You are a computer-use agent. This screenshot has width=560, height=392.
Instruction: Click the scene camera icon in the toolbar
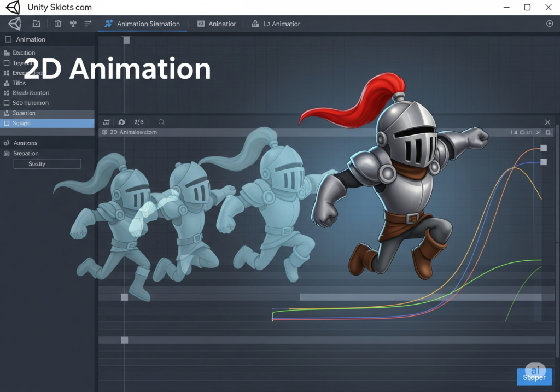point(37,24)
